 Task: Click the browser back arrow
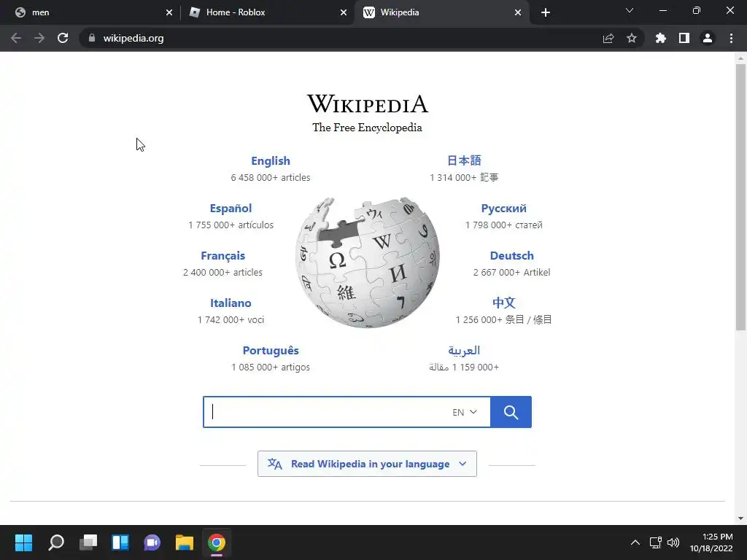point(16,38)
